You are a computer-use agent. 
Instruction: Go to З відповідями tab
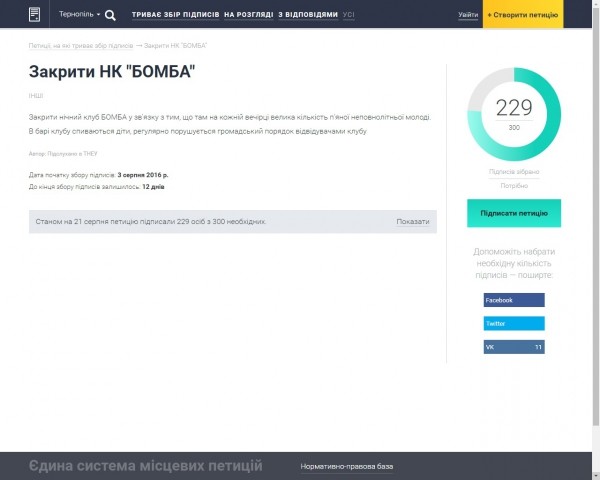308,15
